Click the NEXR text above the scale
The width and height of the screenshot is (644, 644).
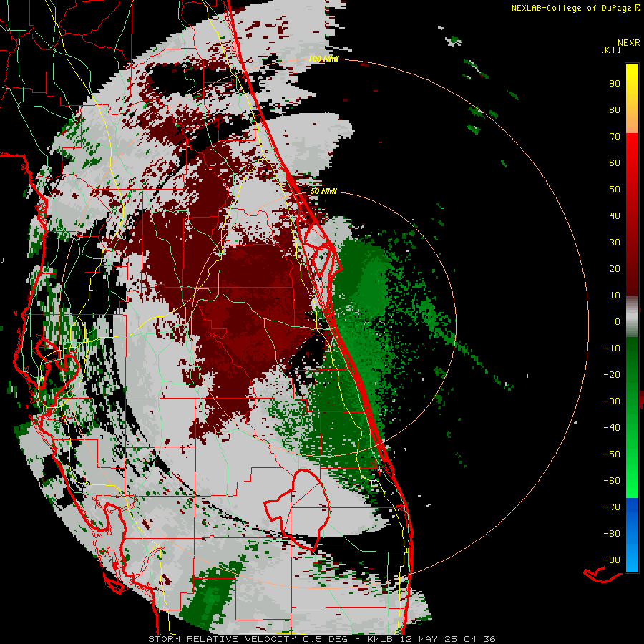tap(628, 43)
